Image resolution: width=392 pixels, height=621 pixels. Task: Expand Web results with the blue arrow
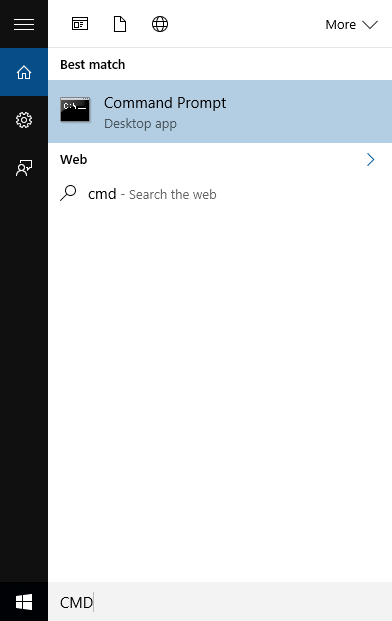click(x=371, y=160)
